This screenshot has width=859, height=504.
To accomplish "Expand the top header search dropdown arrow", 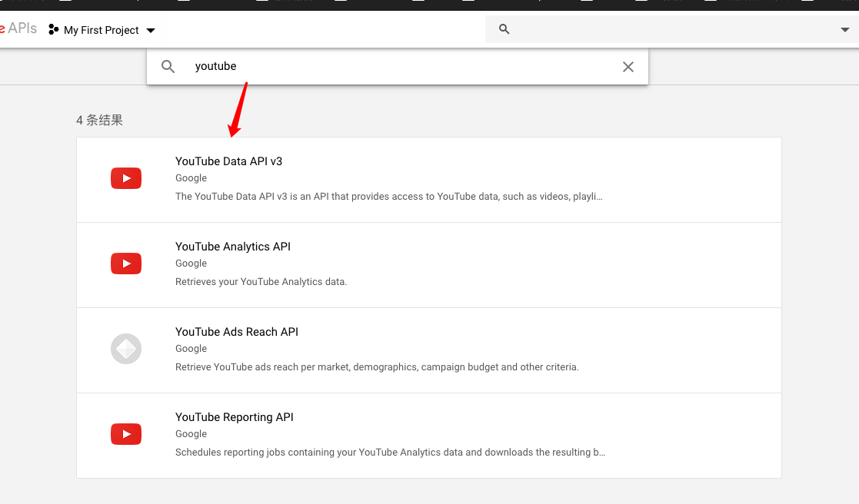I will pyautogui.click(x=844, y=29).
